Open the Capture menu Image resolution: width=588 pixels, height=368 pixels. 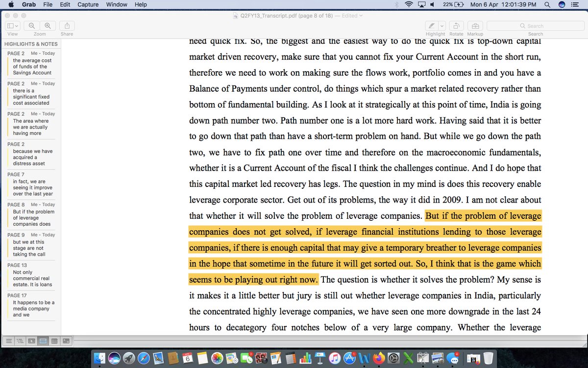(88, 4)
